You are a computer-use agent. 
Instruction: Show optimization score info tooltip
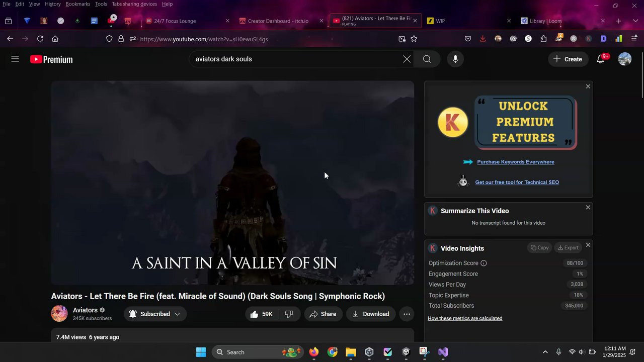[x=484, y=263]
